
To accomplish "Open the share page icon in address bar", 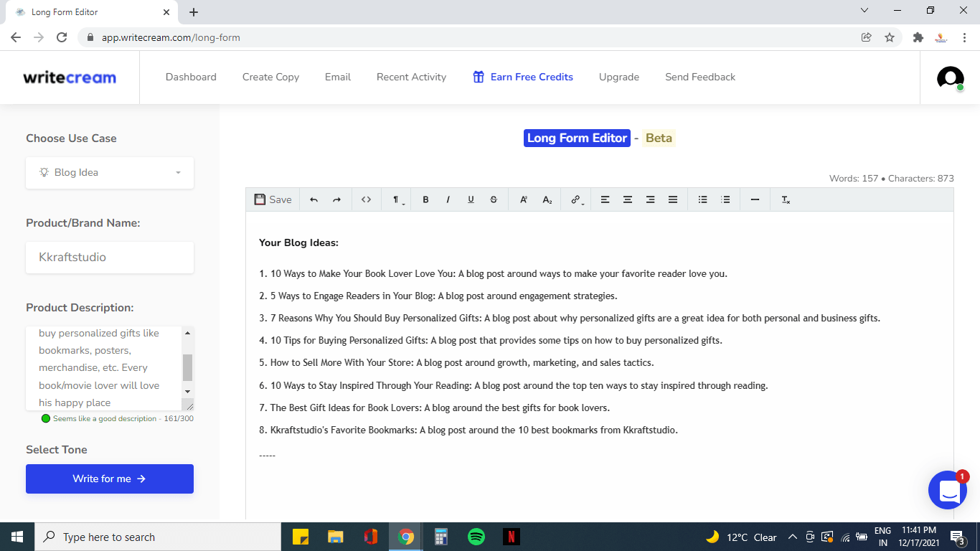I will [x=867, y=37].
